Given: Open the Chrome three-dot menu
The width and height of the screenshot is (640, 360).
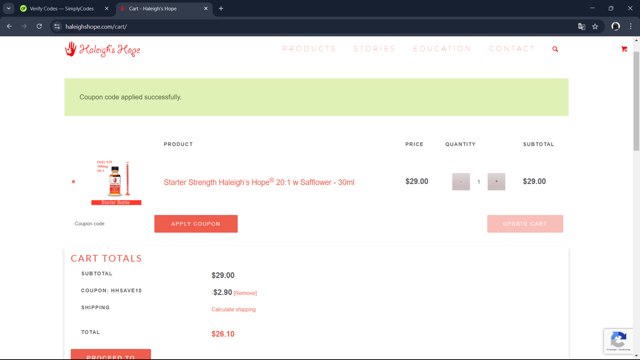Looking at the screenshot, I should 631,27.
